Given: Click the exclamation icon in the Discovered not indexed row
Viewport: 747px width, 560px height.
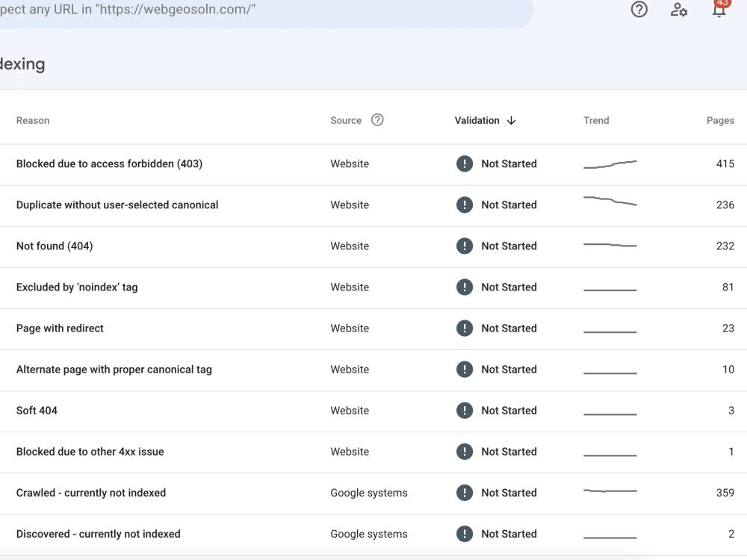Looking at the screenshot, I should (x=465, y=534).
